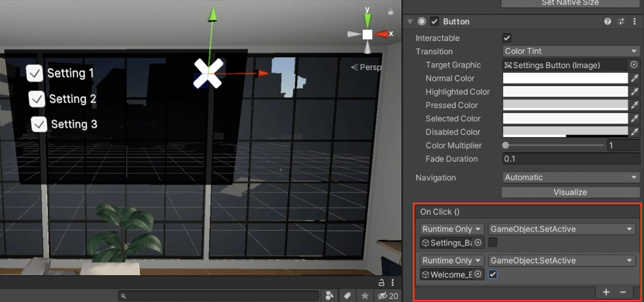This screenshot has height=302, width=644.
Task: Open the Button component help reference icon
Action: [x=607, y=21]
